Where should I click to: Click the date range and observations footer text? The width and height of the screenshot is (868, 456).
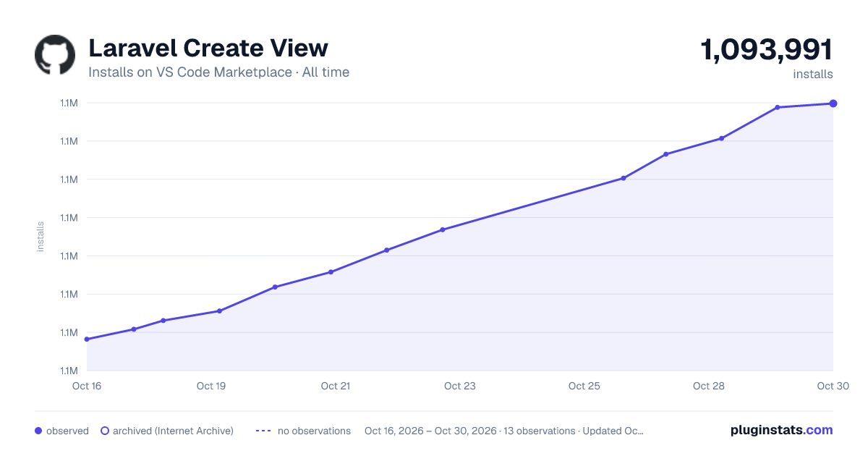coord(504,431)
